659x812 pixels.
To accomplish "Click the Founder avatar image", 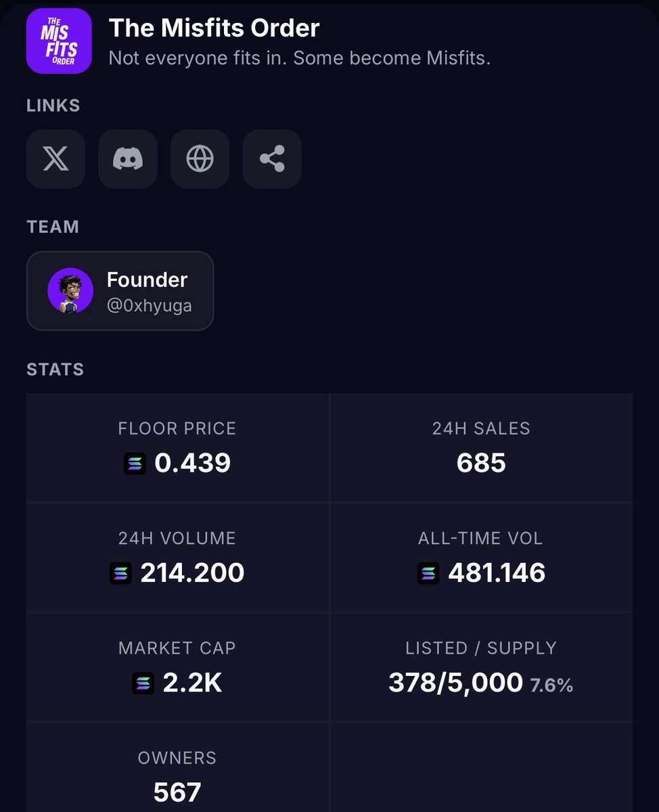I will tap(70, 291).
